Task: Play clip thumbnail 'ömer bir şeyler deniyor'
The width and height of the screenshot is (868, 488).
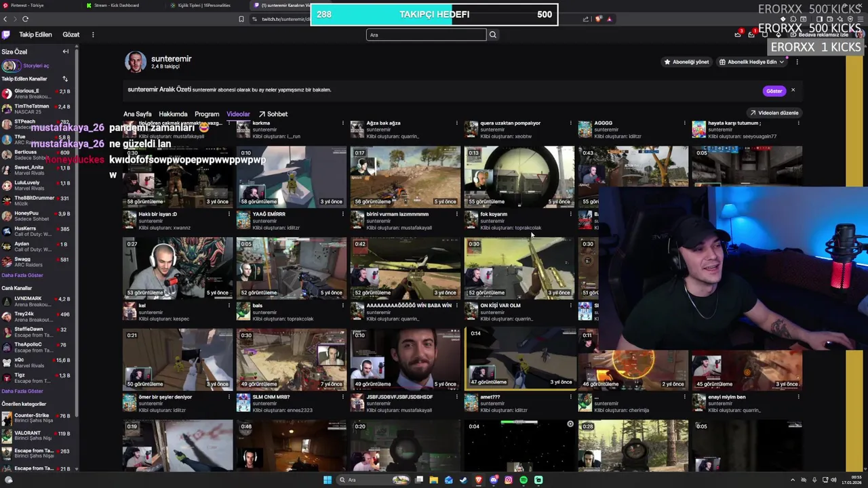Action: click(x=177, y=359)
